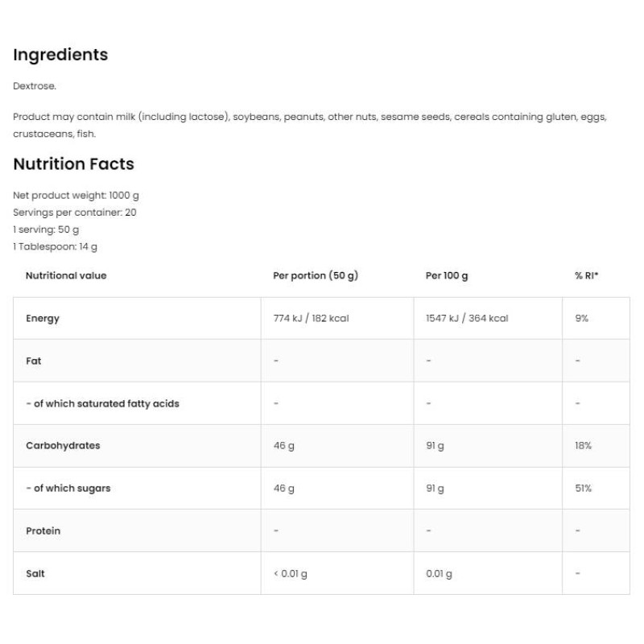This screenshot has width=644, height=644.
Task: Click the Salt row label
Action: (35, 574)
